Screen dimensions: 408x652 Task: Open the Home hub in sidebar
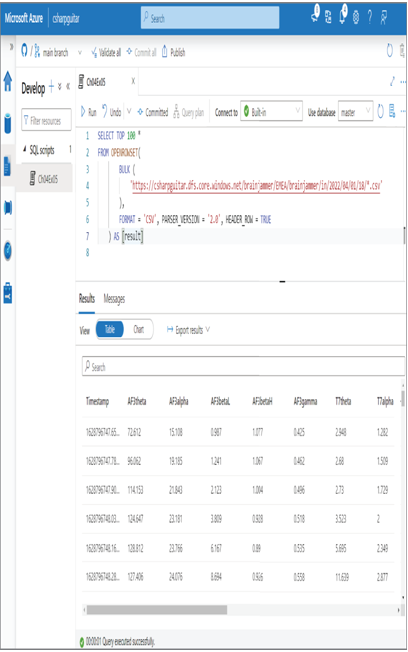pos(7,81)
